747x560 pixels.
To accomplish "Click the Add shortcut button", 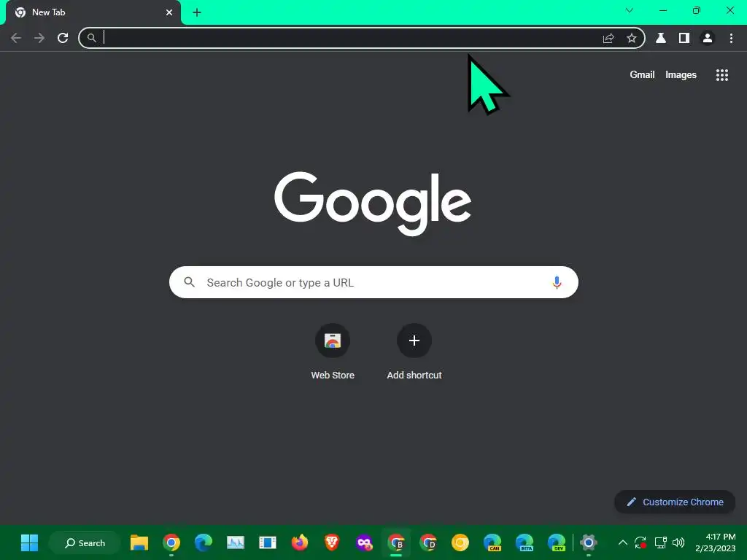I will pos(414,352).
